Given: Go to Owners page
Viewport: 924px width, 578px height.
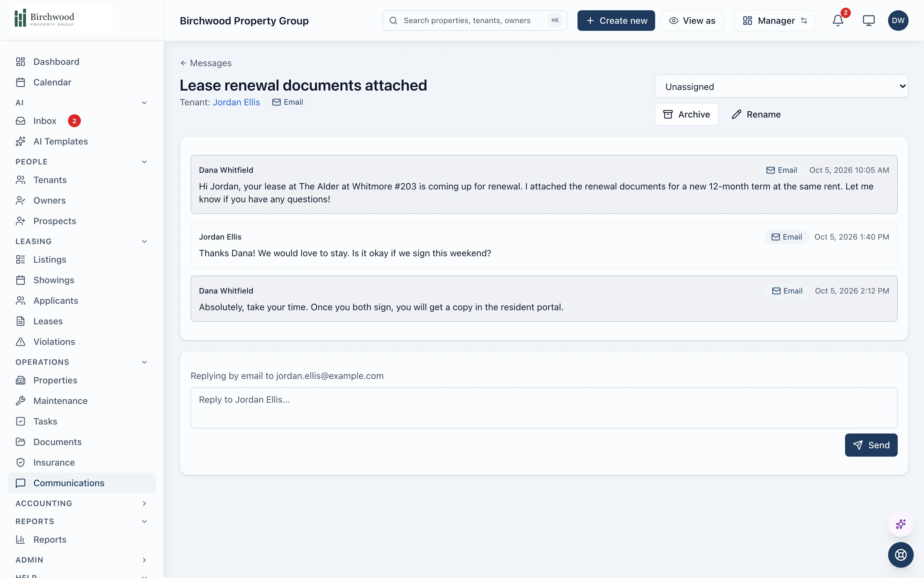Looking at the screenshot, I should pyautogui.click(x=82, y=200).
